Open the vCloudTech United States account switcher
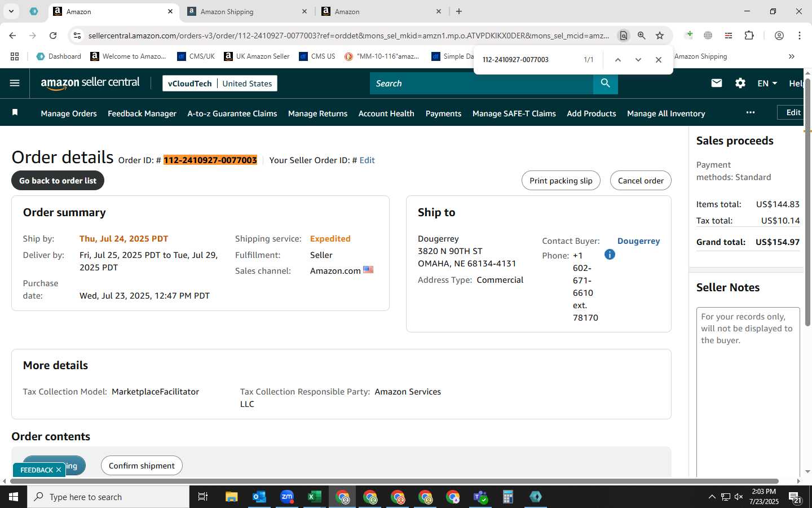This screenshot has height=508, width=812. click(220, 83)
